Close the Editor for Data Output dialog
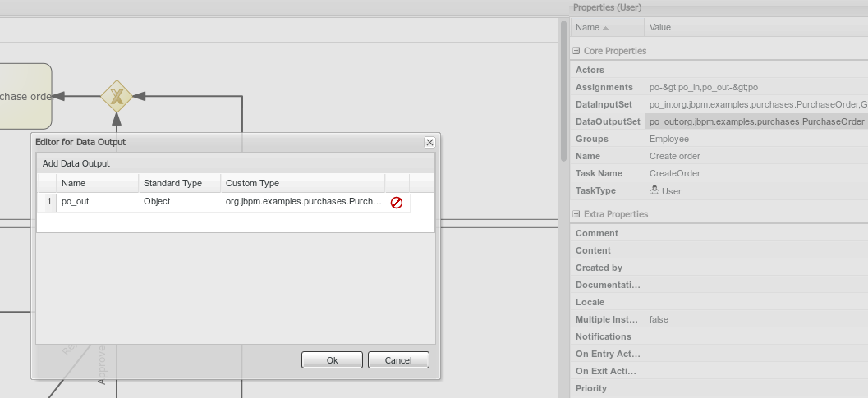This screenshot has width=868, height=398. [x=429, y=142]
